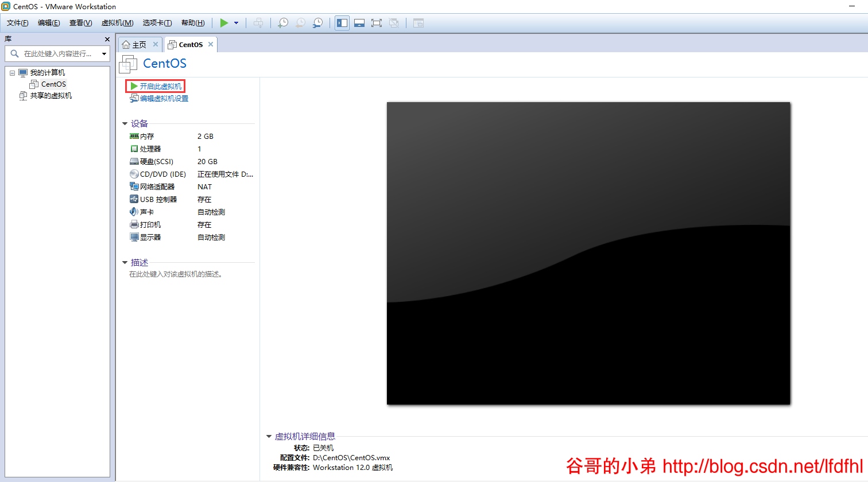Open the 编辑(E) menu
Viewport: 868px width, 482px height.
tap(49, 23)
